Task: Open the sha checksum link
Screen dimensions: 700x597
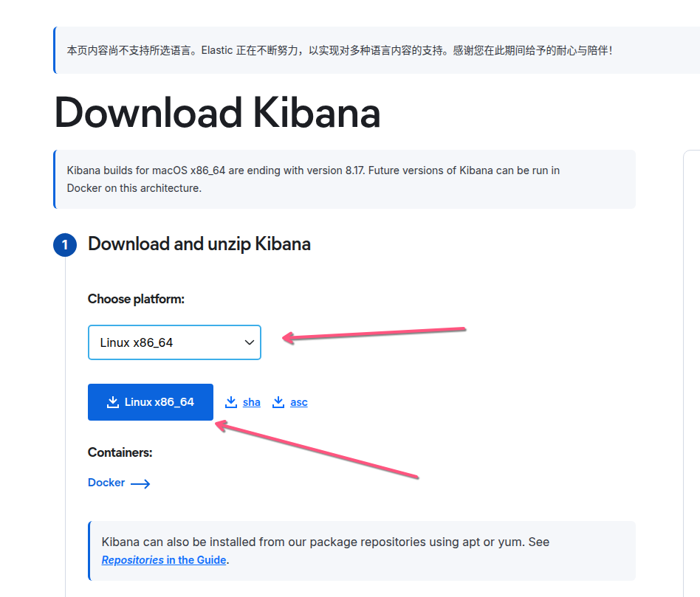Action: coord(252,402)
